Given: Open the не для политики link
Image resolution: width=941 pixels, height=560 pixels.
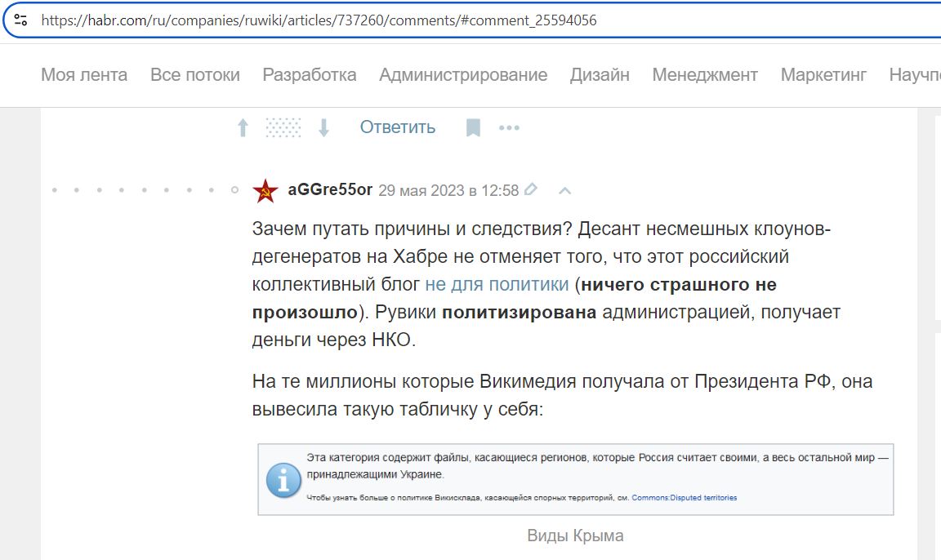Looking at the screenshot, I should (x=497, y=284).
